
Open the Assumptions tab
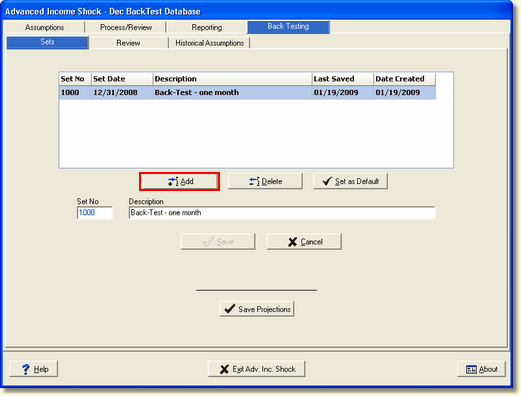click(x=44, y=27)
